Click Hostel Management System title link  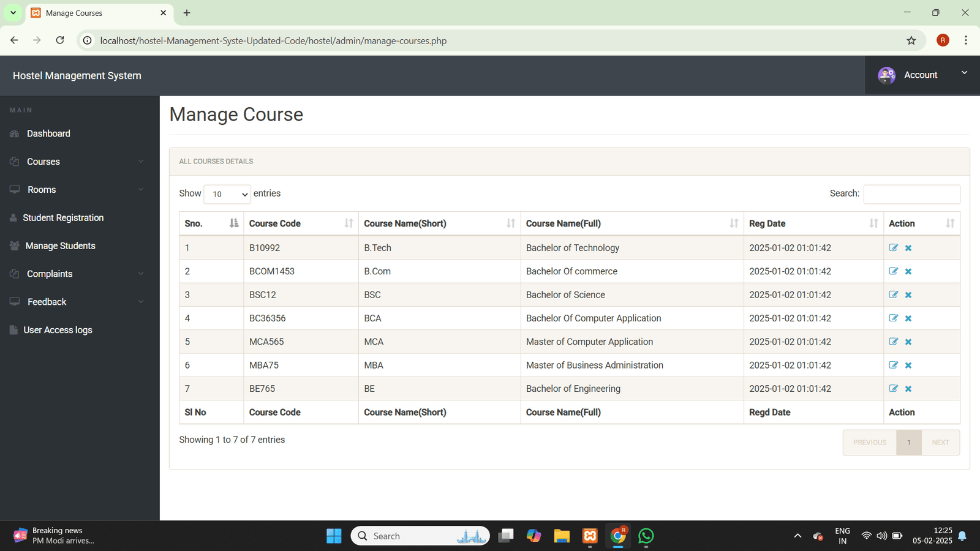pos(77,76)
